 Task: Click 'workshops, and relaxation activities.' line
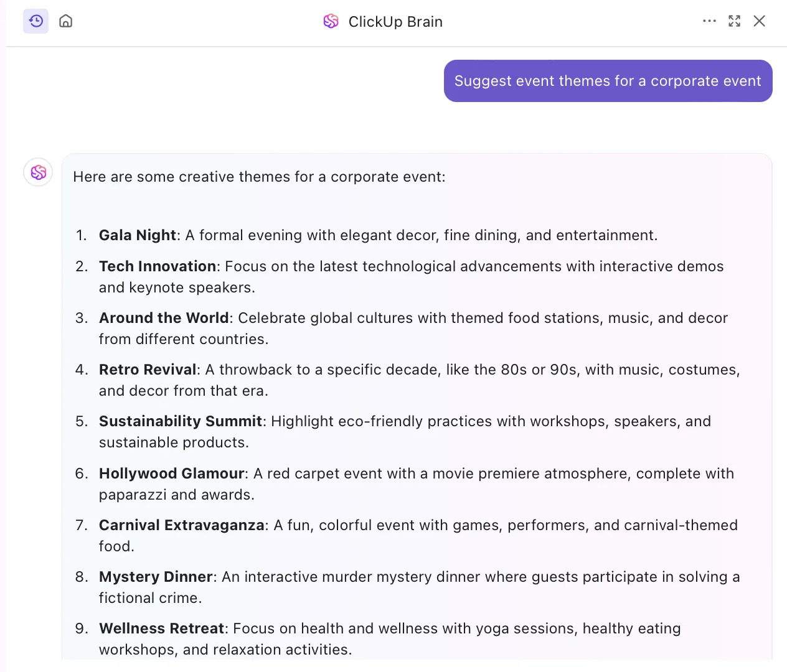[x=225, y=650]
